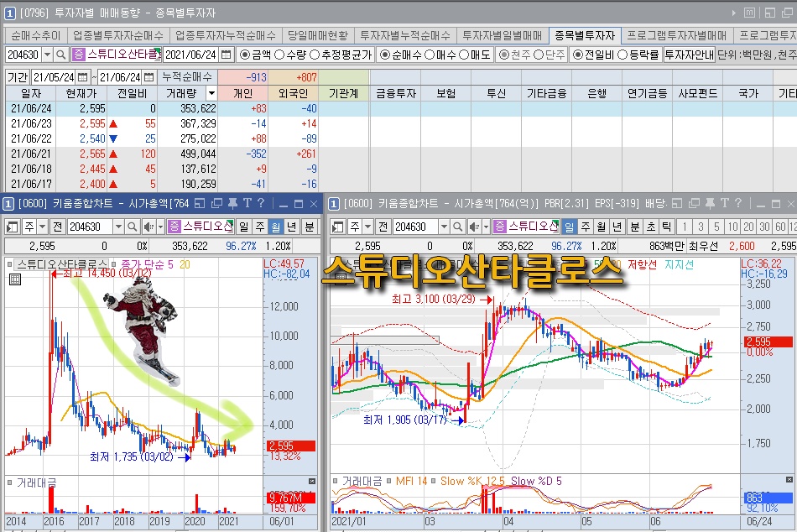This screenshot has width=797, height=532.
Task: Open speaker options dropdown in right chart
Action: click(x=486, y=227)
